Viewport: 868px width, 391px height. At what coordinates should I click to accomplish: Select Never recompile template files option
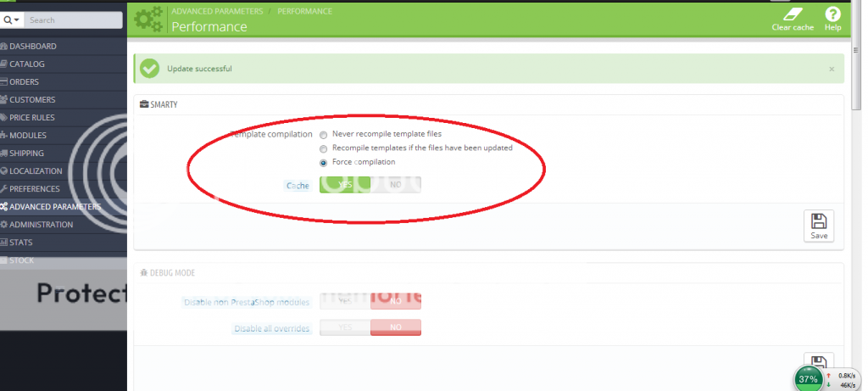click(x=324, y=134)
